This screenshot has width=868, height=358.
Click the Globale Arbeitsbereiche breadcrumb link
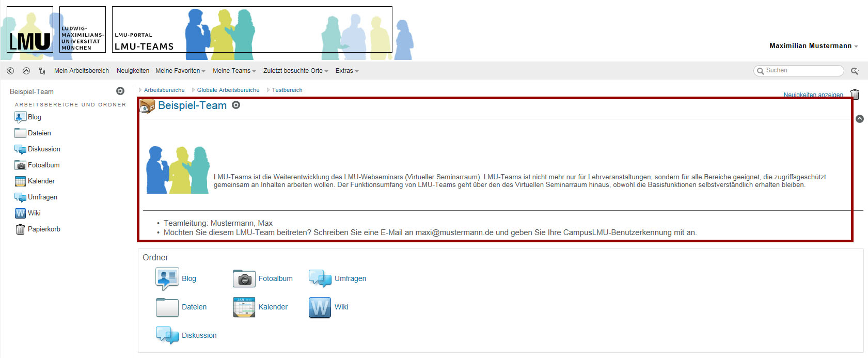click(x=228, y=90)
